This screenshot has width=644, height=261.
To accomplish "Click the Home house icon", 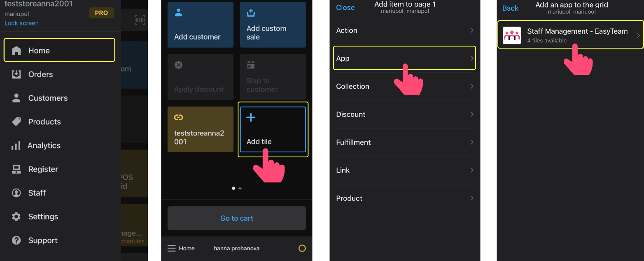I will pyautogui.click(x=16, y=51).
